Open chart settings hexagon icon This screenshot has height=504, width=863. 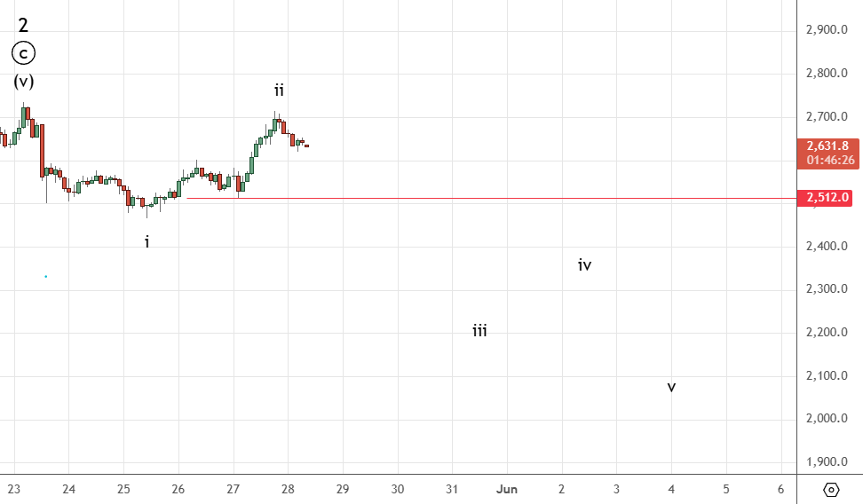coord(831,489)
